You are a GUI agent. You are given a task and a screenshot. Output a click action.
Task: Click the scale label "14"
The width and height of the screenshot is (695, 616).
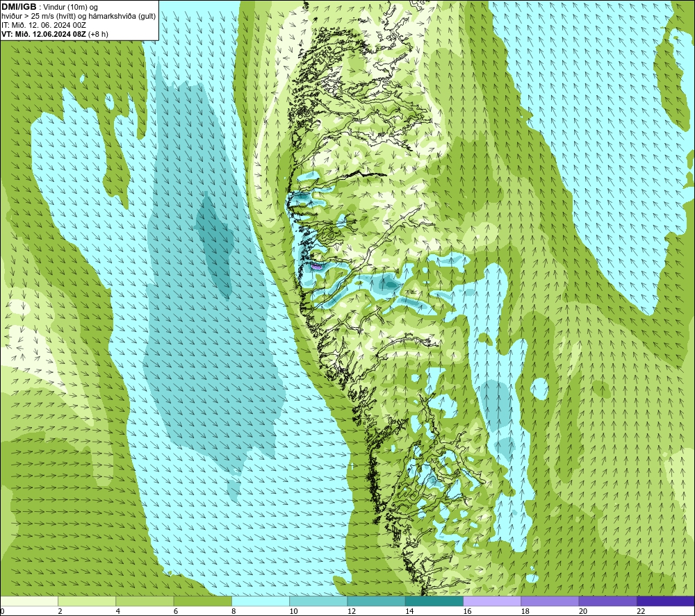click(x=409, y=611)
